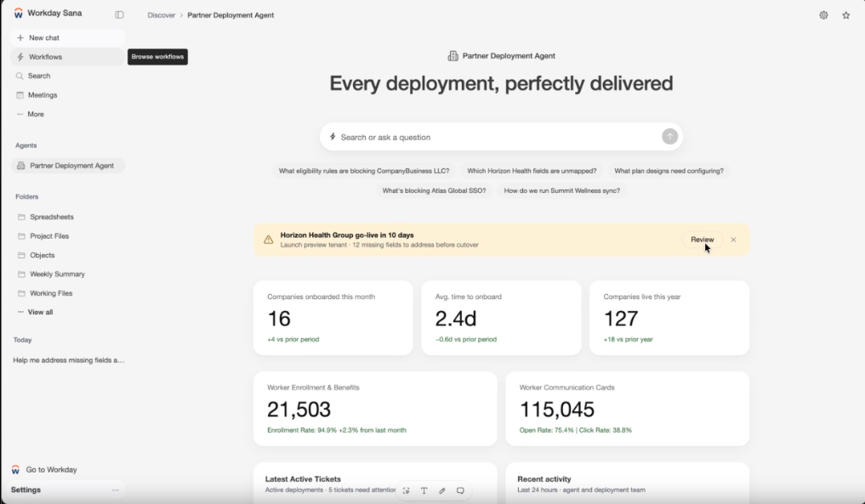This screenshot has height=504, width=865.
Task: Focus the Search or ask a question field
Action: click(499, 138)
